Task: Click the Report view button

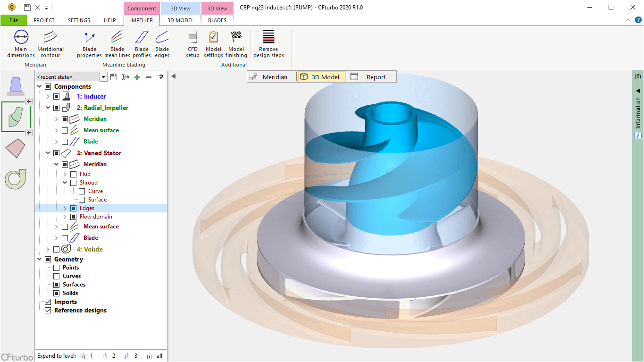Action: point(368,77)
